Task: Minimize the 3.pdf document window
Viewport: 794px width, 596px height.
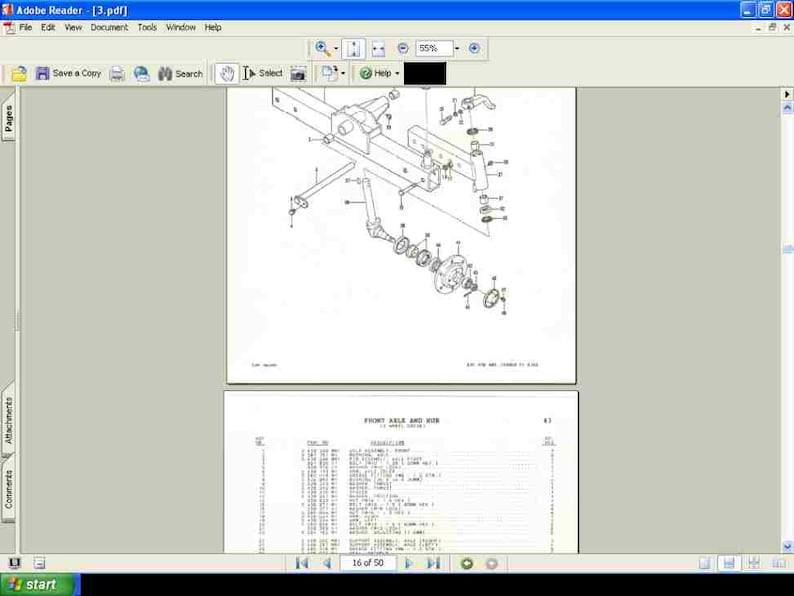Action: click(x=758, y=28)
